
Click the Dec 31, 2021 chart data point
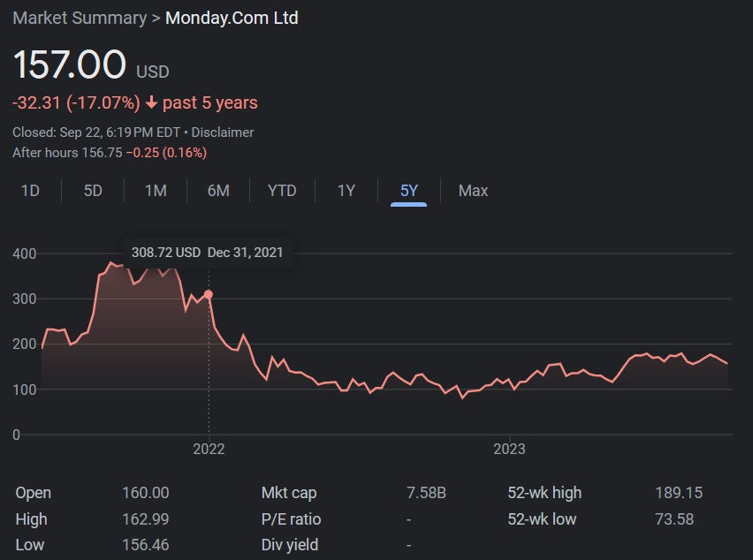[209, 294]
